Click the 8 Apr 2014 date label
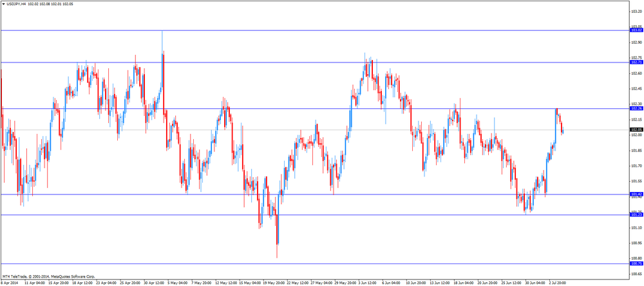The height and width of the screenshot is (286, 644). (x=10, y=283)
